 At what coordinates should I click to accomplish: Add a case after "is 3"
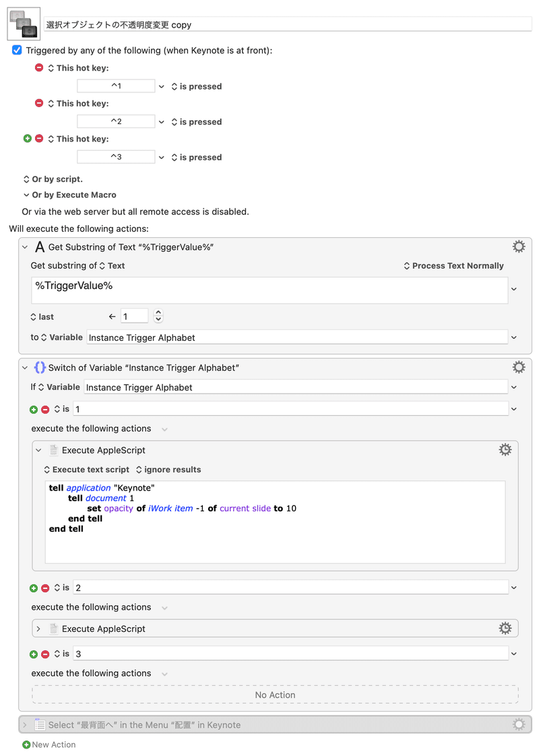pos(33,654)
